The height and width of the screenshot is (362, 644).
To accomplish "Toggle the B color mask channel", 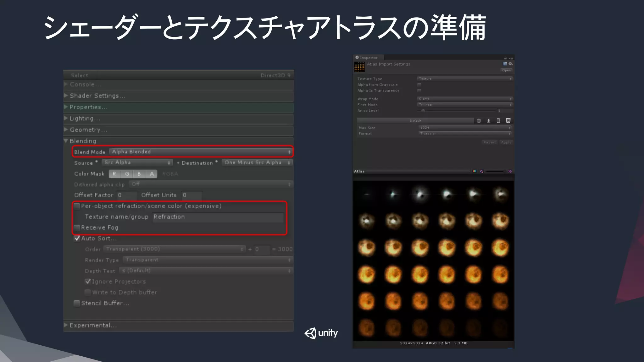I will tap(139, 174).
